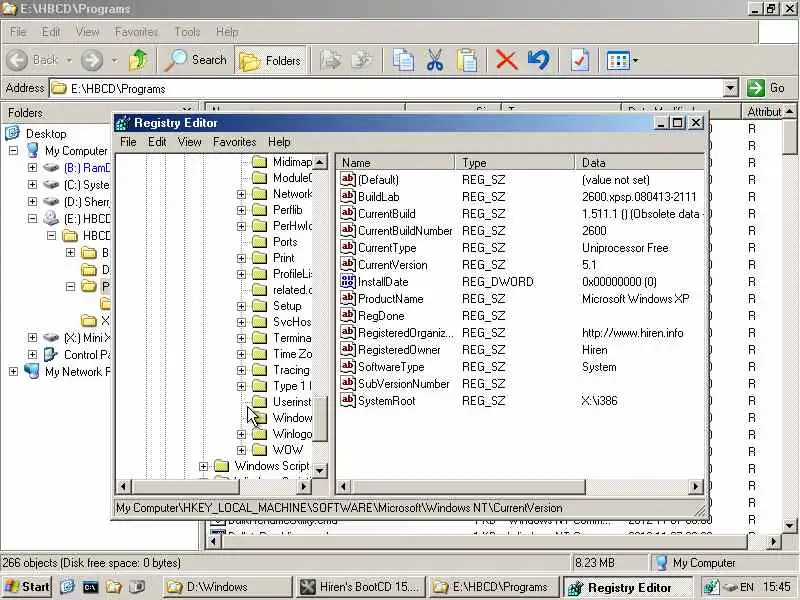Expand the Windows Script registry key
The image size is (800, 600).
[x=203, y=466]
